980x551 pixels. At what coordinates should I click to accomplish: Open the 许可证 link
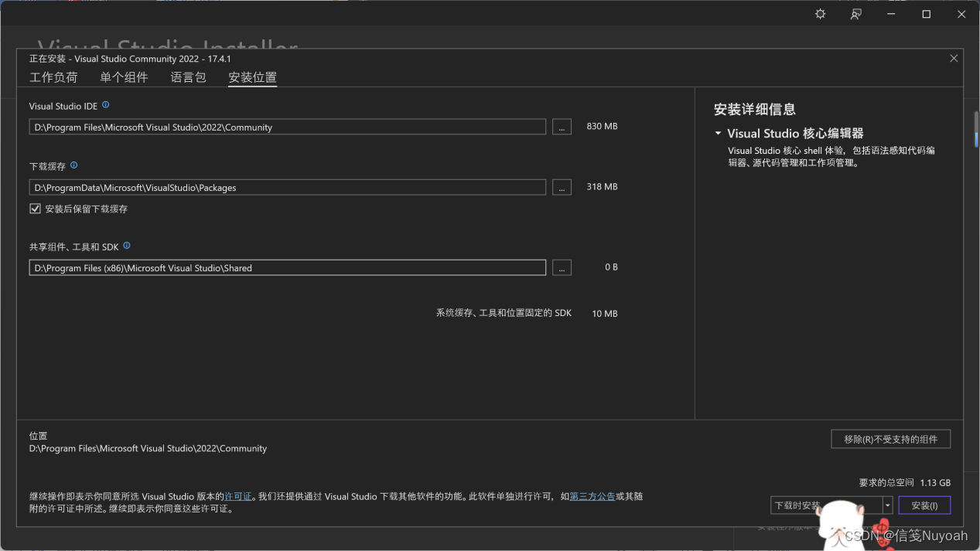tap(238, 496)
